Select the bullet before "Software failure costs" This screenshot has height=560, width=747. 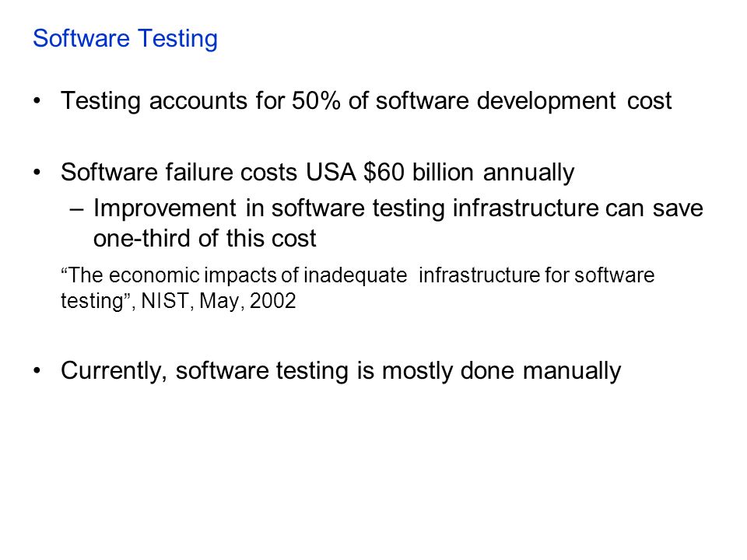coord(37,173)
